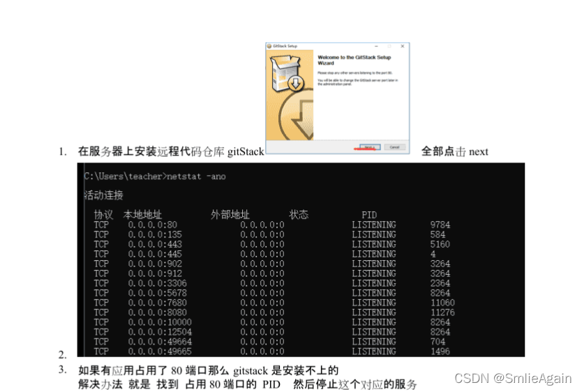Click the '协议' column header
This screenshot has width=582, height=392.
103,215
